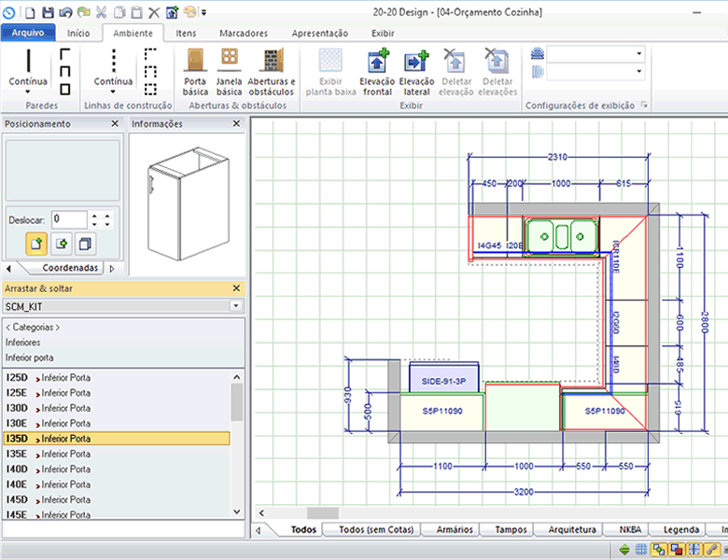The width and height of the screenshot is (728, 560).
Task: Switch to the Itens ribbon tab
Action: (x=186, y=33)
